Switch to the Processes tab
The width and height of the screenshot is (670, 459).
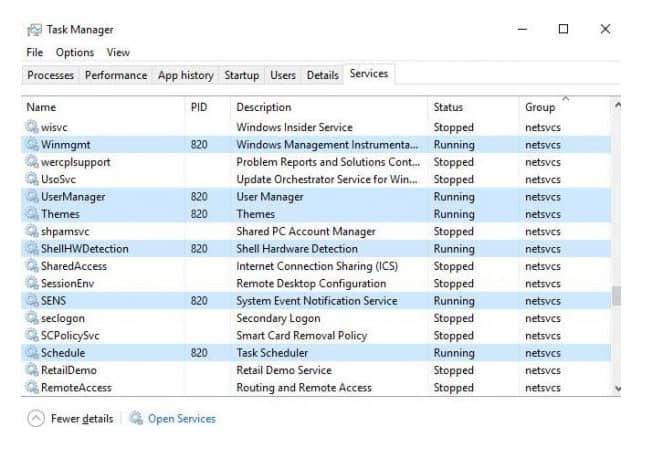coord(50,75)
